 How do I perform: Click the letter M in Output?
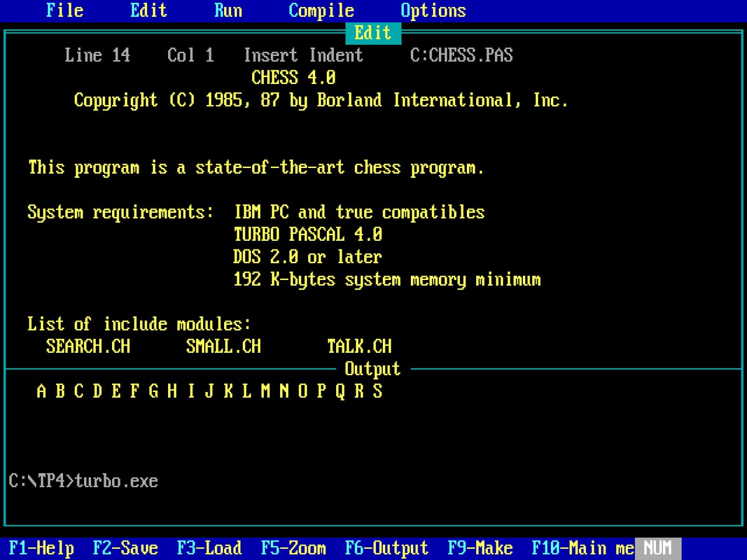(x=266, y=391)
